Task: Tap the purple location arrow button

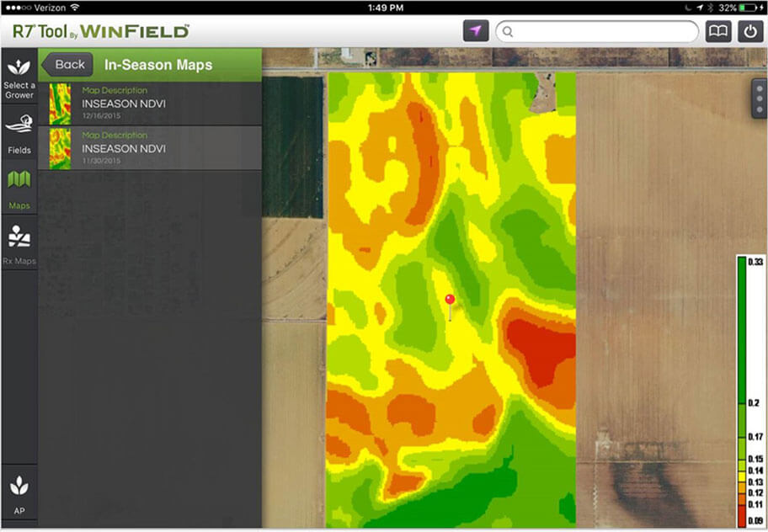Action: point(476,32)
